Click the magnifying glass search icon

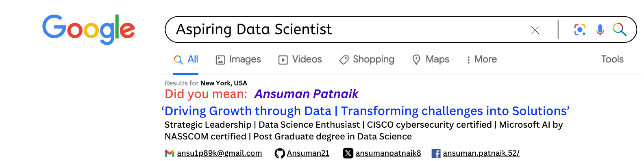click(620, 29)
